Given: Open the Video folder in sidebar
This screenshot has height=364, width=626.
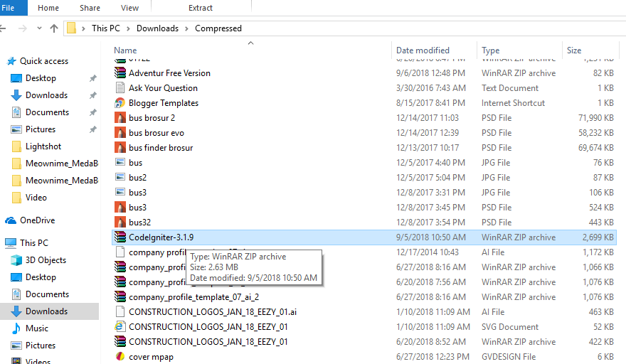Looking at the screenshot, I should coord(36,198).
